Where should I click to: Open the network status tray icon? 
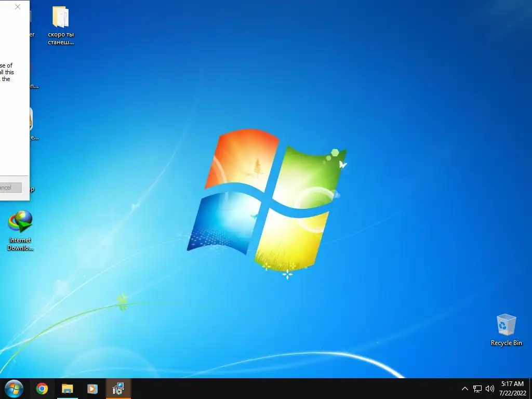point(477,389)
